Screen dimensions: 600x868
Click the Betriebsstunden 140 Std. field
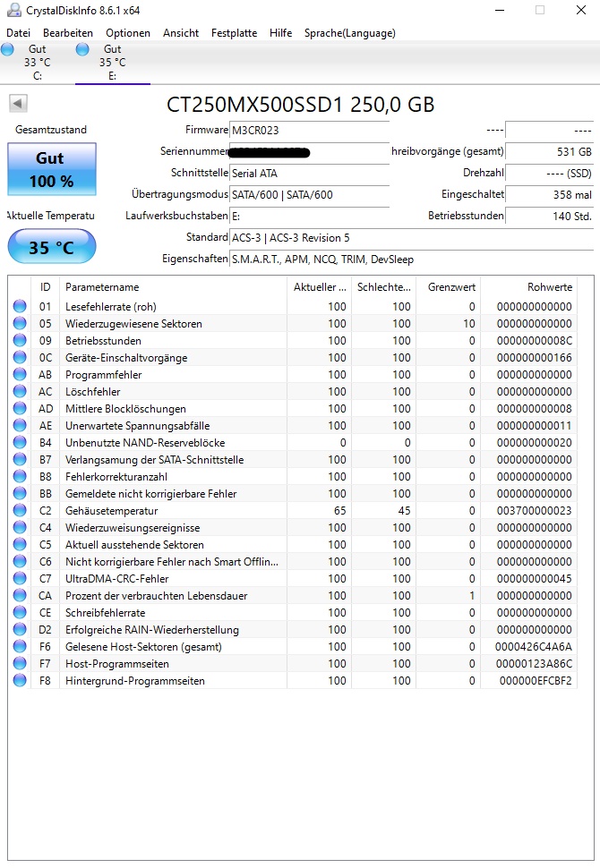550,216
